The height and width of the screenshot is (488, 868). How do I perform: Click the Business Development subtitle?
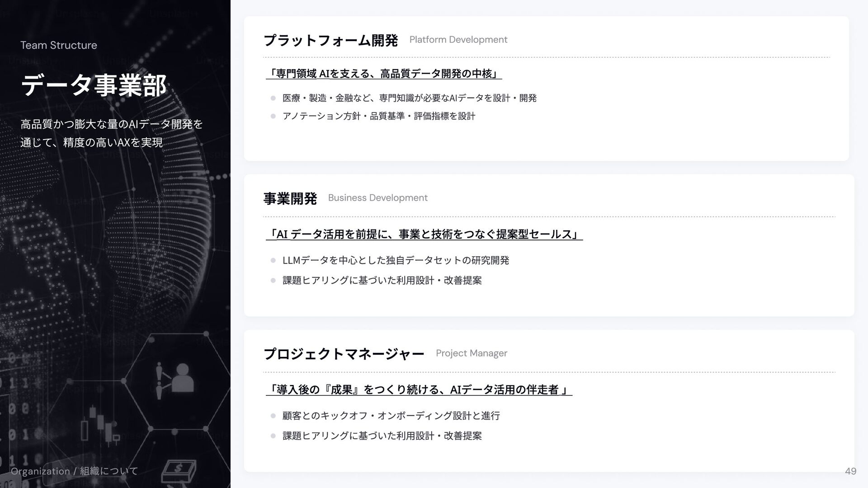378,198
